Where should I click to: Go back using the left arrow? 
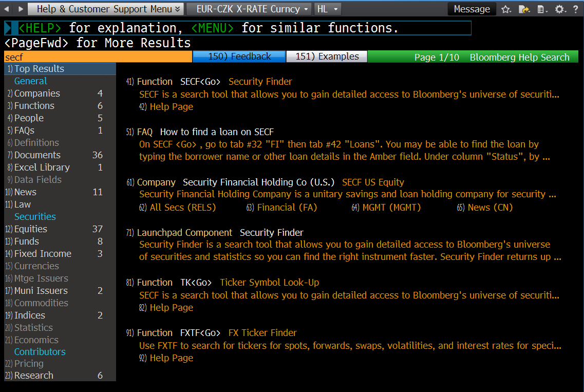7,9
